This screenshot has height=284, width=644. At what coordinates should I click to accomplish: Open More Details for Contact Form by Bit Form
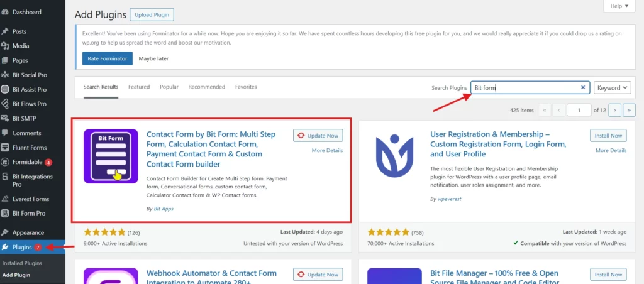(x=327, y=150)
